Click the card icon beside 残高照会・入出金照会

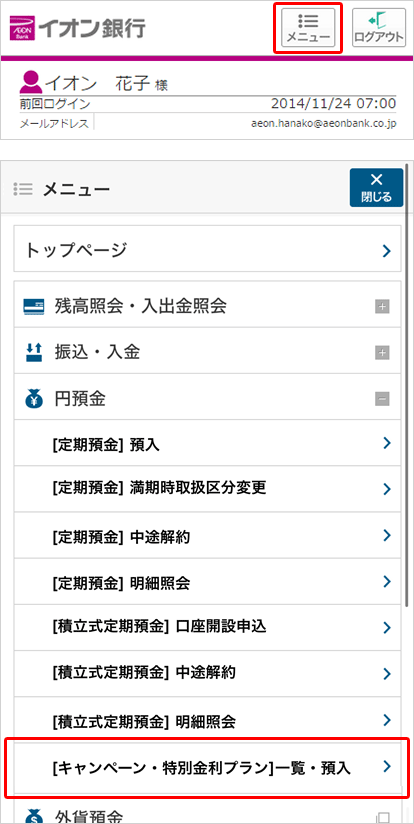(x=34, y=306)
